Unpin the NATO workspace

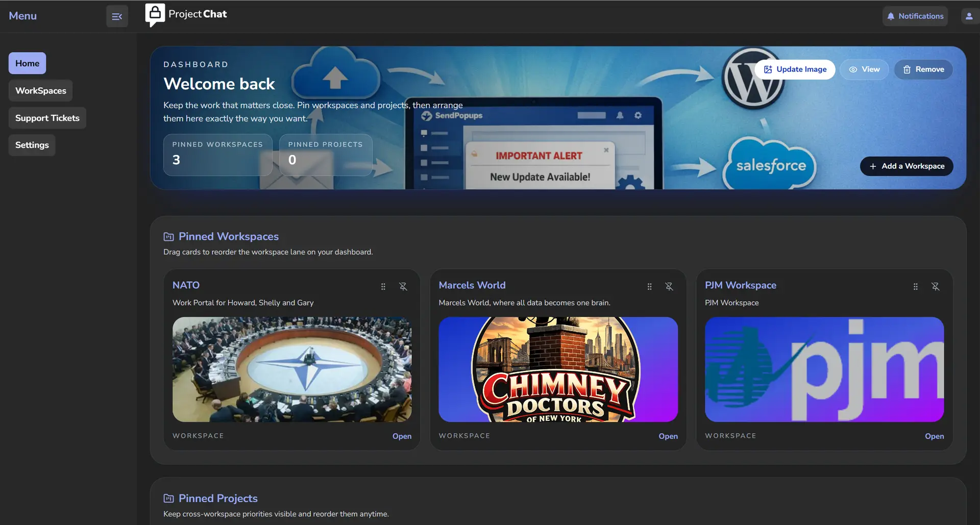403,287
